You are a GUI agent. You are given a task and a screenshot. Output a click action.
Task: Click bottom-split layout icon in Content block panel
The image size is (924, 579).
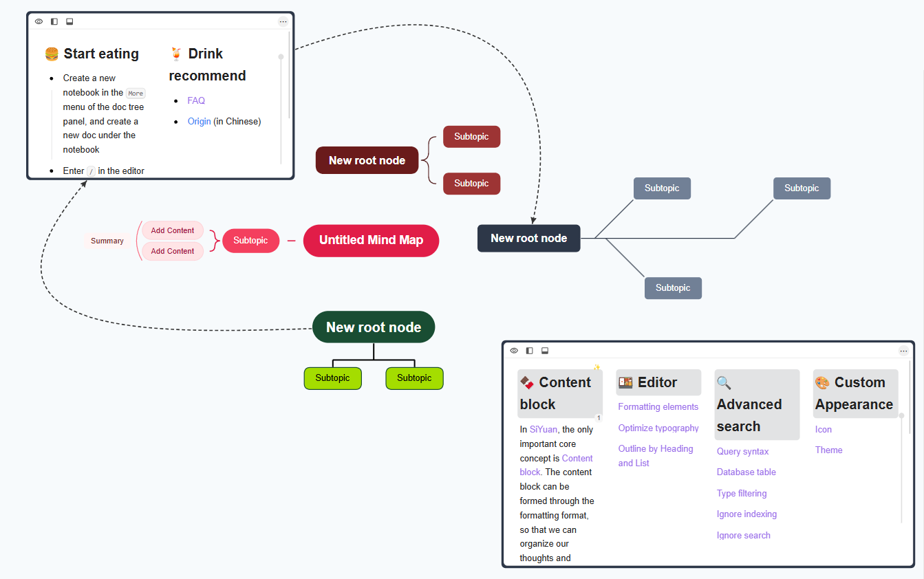(x=545, y=351)
